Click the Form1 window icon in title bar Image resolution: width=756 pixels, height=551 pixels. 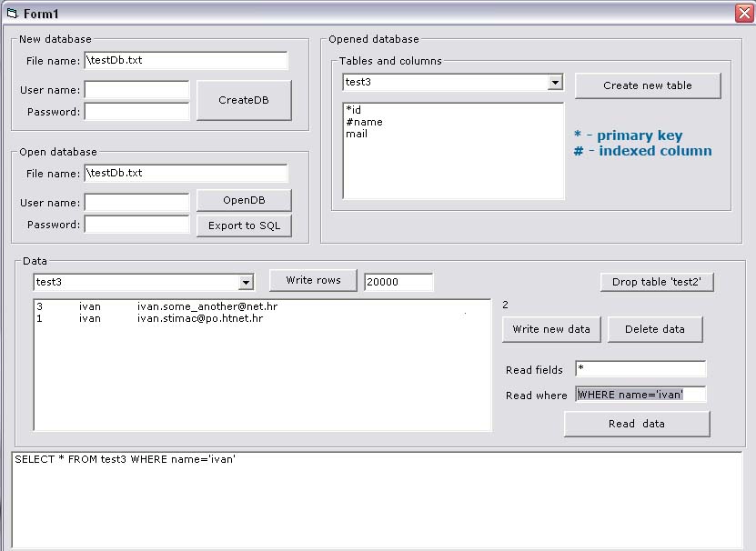click(x=12, y=13)
